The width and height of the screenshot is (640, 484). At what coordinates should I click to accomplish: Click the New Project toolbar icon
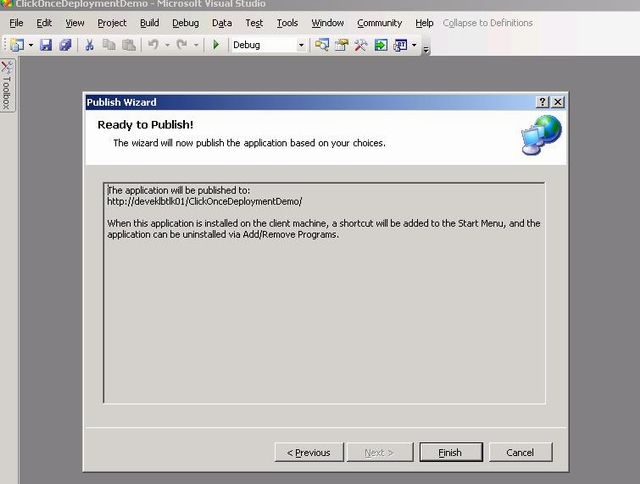click(x=17, y=45)
